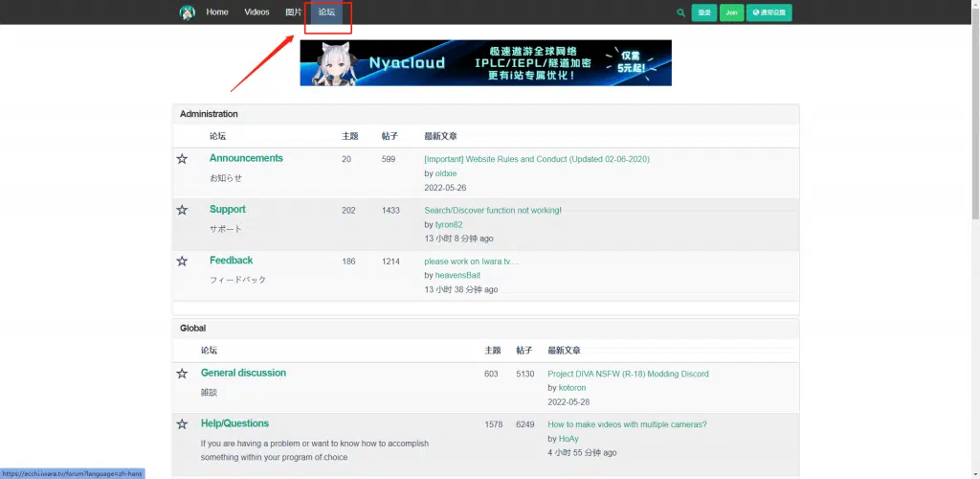Open the Home navigation item
Image resolution: width=980 pixels, height=479 pixels.
click(217, 12)
